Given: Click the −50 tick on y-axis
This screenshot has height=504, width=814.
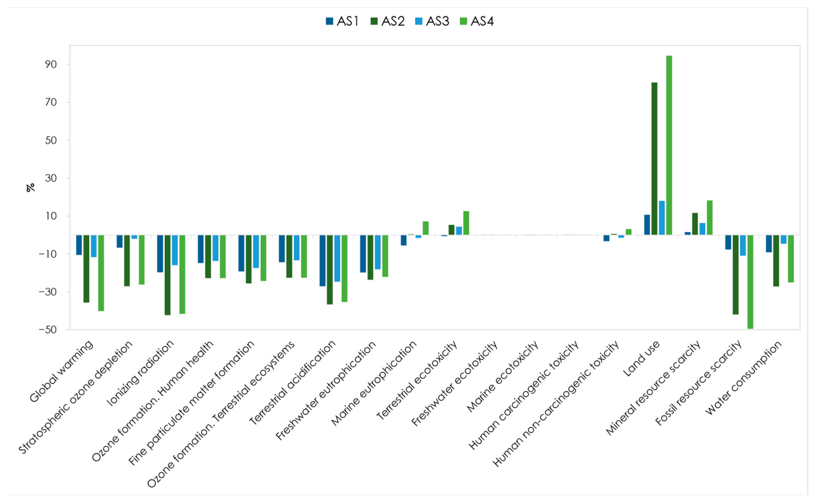Looking at the screenshot, I should [48, 330].
